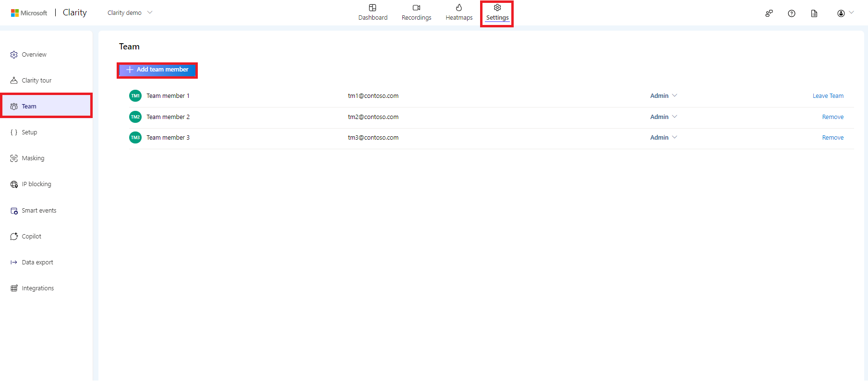Viewport: 868px width, 381px height.
Task: Click the Team people icon in sidebar
Action: 14,107
